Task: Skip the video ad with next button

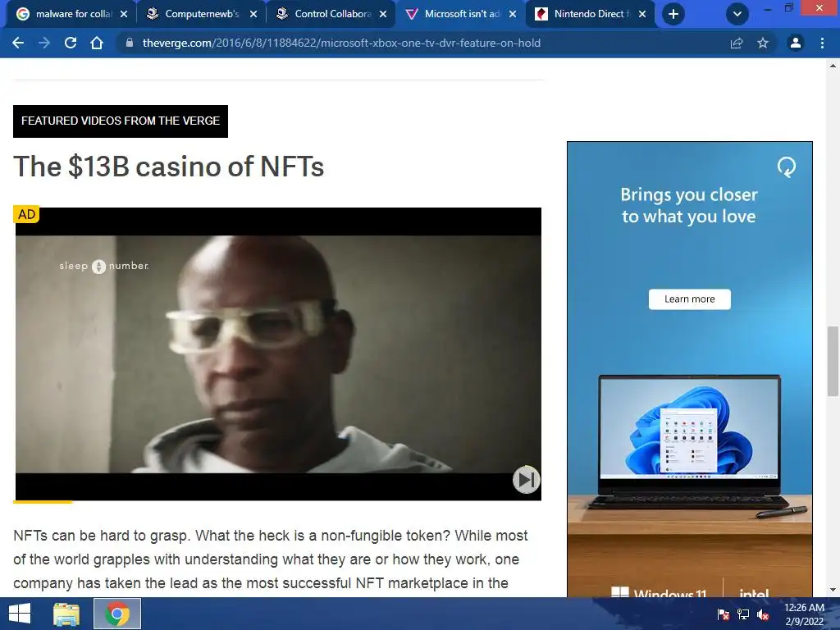Action: [526, 479]
